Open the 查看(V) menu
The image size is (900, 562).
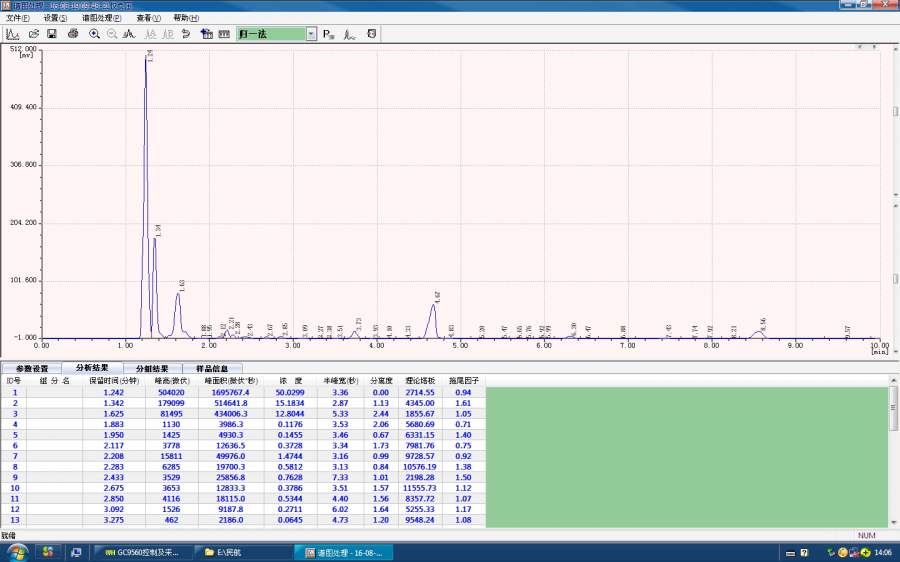[149, 18]
